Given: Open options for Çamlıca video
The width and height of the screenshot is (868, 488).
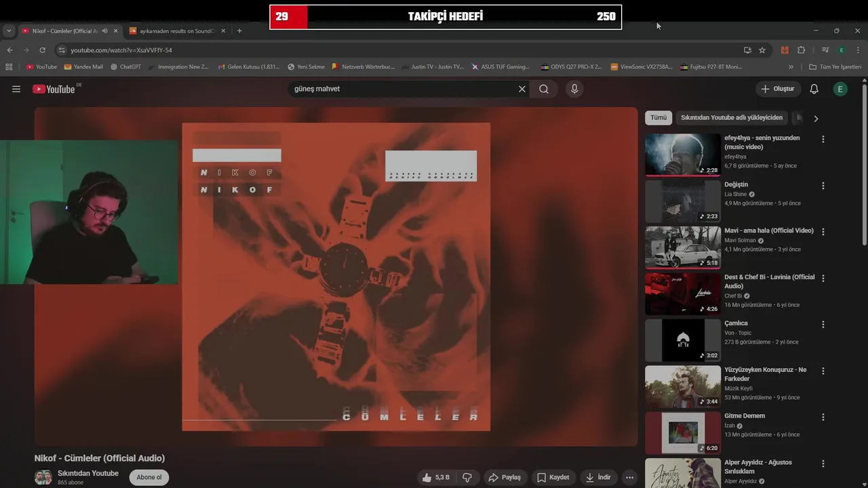Looking at the screenshot, I should (823, 324).
